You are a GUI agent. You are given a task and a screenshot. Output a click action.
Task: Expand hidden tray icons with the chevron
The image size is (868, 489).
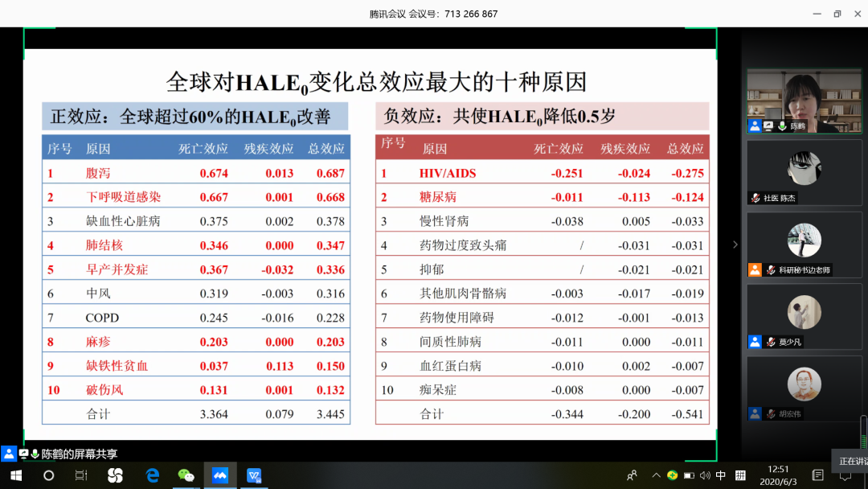point(655,475)
